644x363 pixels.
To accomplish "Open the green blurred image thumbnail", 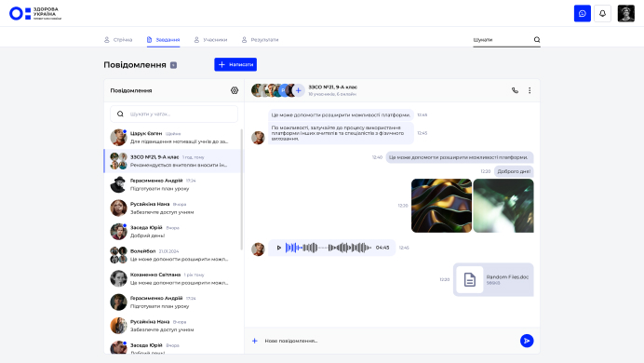I will pos(503,206).
